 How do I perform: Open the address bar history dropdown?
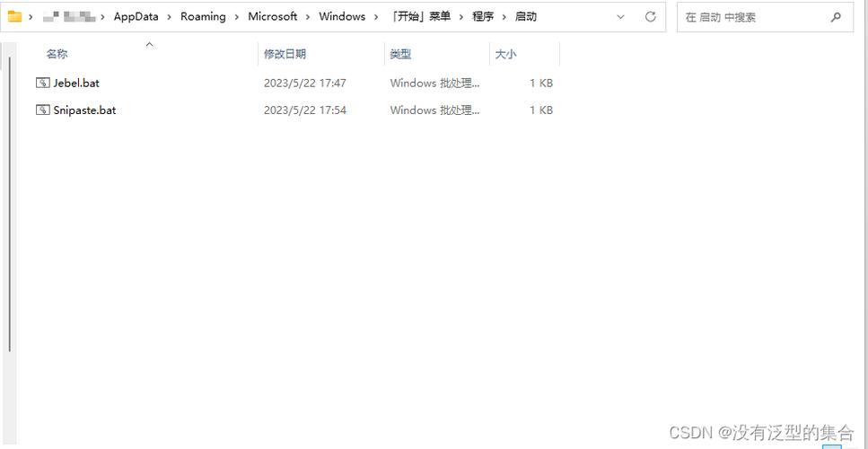[x=620, y=17]
